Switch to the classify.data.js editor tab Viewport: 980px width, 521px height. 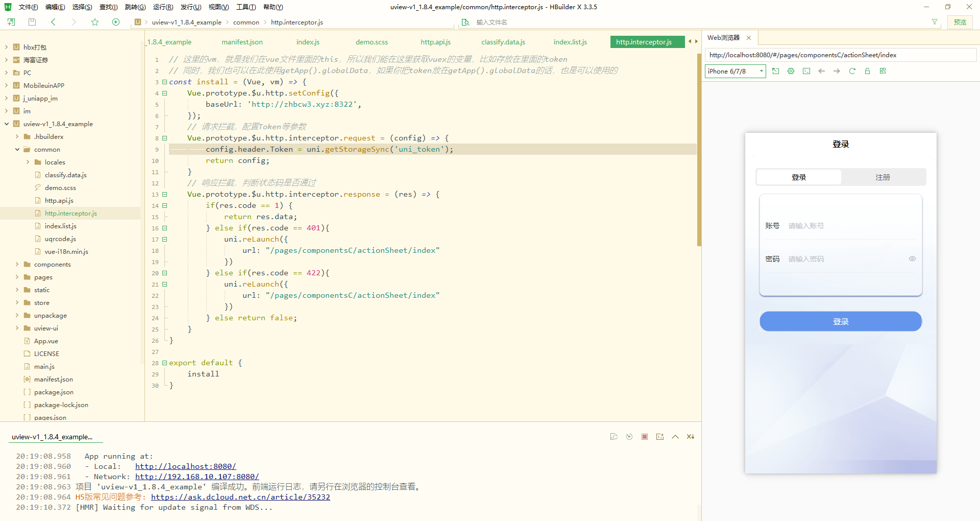tap(503, 42)
